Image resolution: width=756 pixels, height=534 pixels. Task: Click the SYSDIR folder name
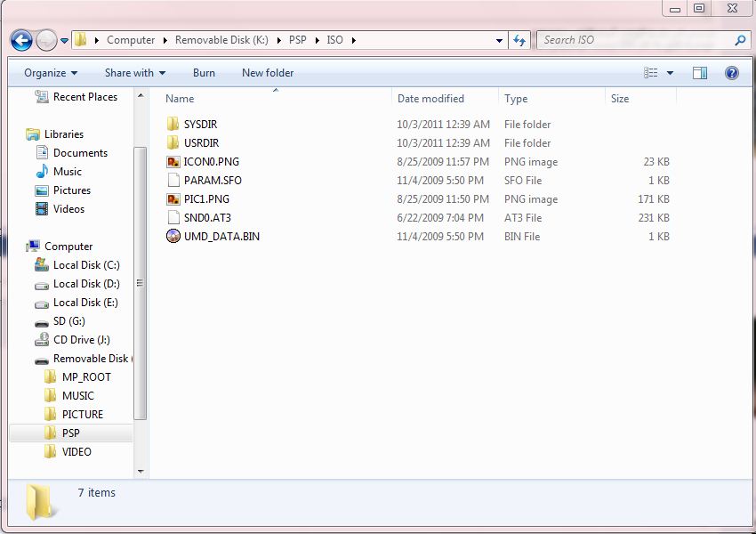(x=201, y=124)
